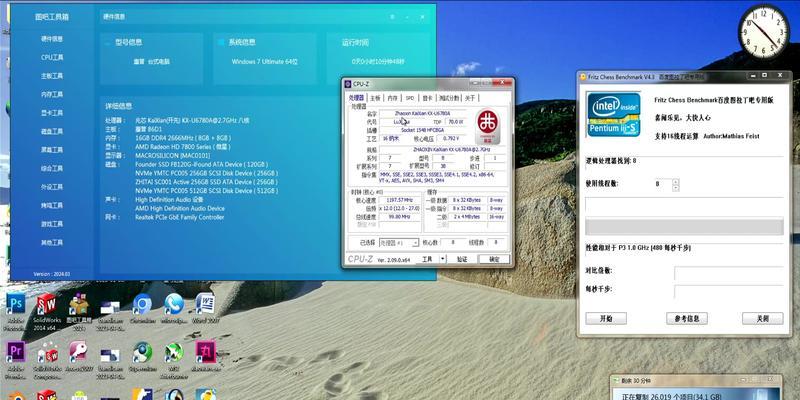
Task: Click the Fritz Chess Benchmark title bar icon
Action: (583, 77)
